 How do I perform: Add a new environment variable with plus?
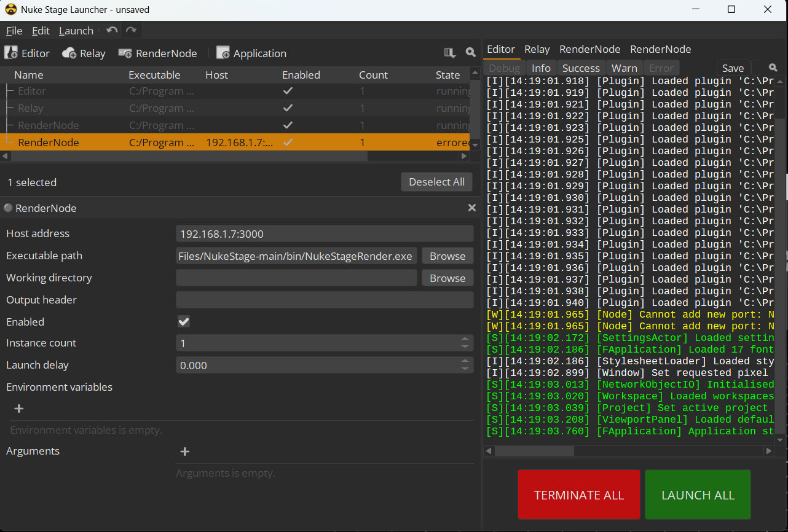click(x=19, y=409)
